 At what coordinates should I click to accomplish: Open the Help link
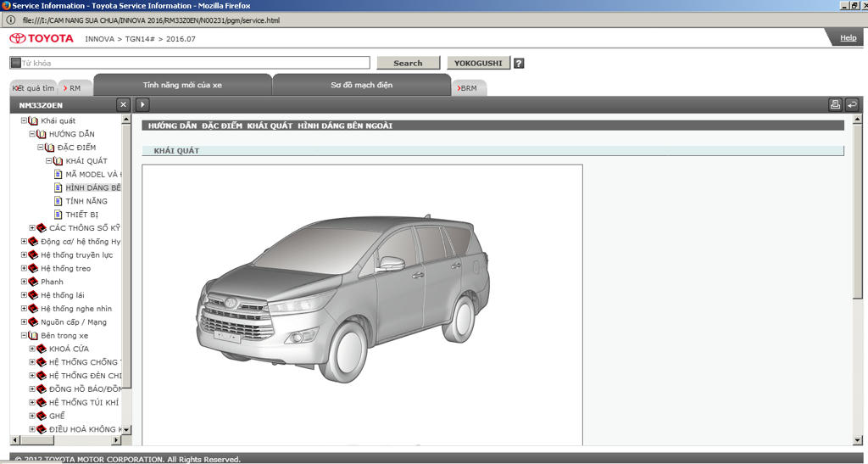pyautogui.click(x=848, y=37)
